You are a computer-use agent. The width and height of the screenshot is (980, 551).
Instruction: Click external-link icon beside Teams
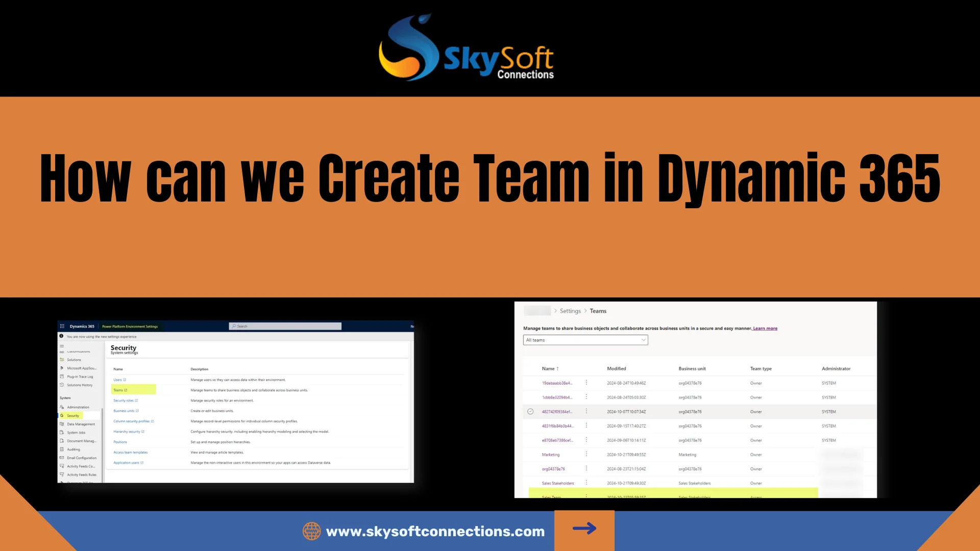pyautogui.click(x=126, y=390)
